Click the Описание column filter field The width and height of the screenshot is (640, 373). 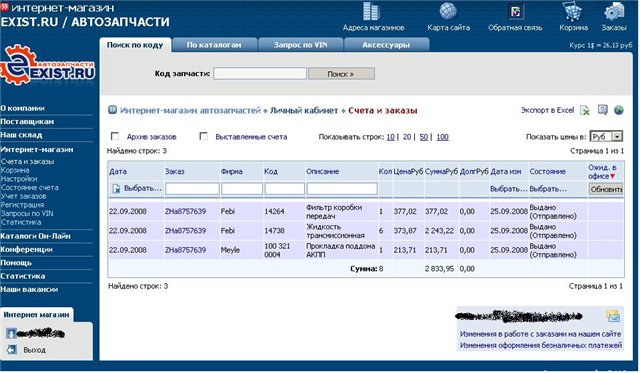[x=342, y=189]
